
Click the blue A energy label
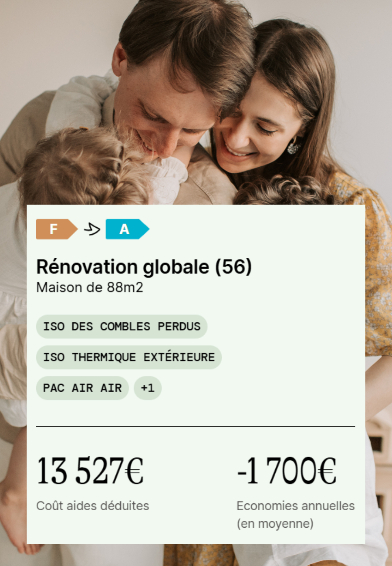coord(127,229)
